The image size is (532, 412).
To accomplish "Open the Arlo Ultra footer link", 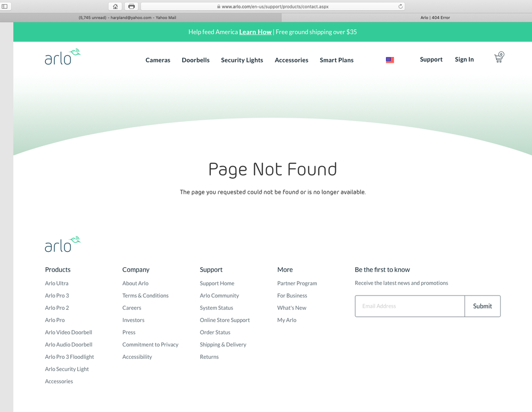I will coord(56,283).
